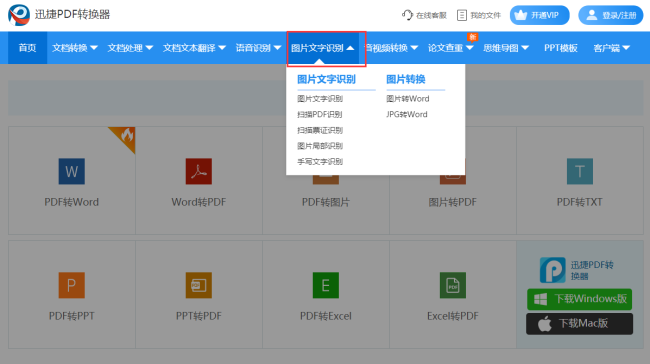
Task: Choose JPG转Word in the menu
Action: point(406,114)
